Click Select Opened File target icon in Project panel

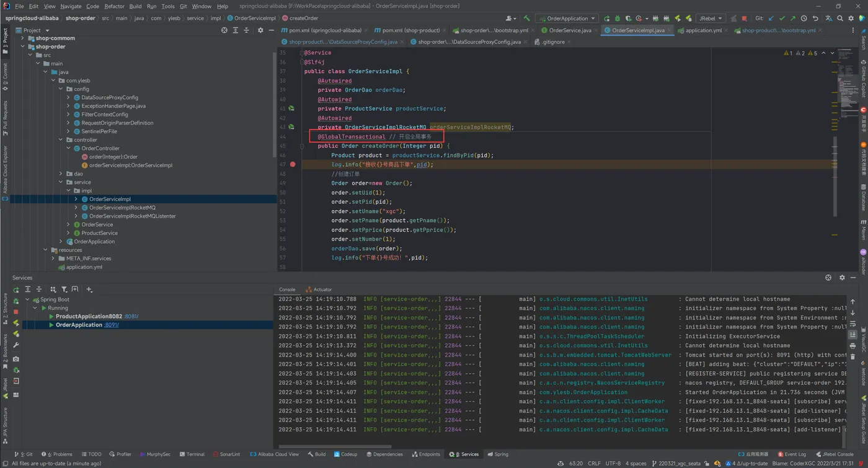(224, 30)
